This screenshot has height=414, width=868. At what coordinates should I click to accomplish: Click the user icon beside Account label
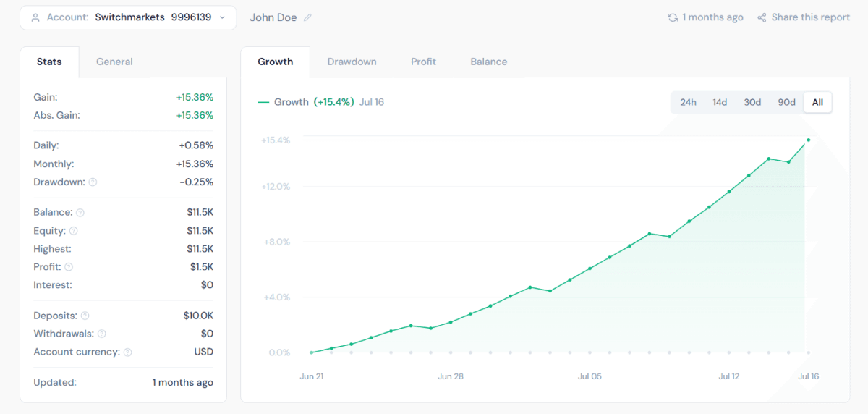(x=35, y=17)
